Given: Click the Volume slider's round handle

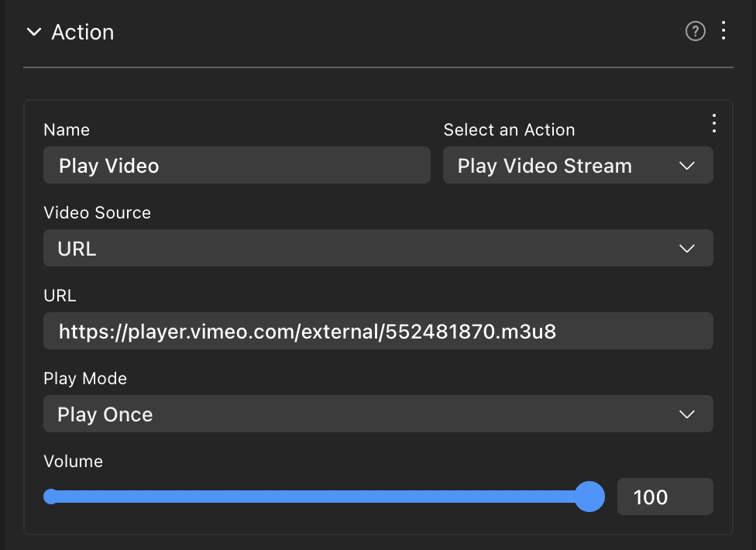Looking at the screenshot, I should click(589, 497).
